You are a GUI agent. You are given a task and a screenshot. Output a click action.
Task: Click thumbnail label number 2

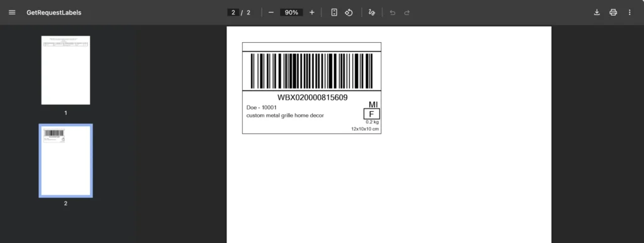coord(65,203)
